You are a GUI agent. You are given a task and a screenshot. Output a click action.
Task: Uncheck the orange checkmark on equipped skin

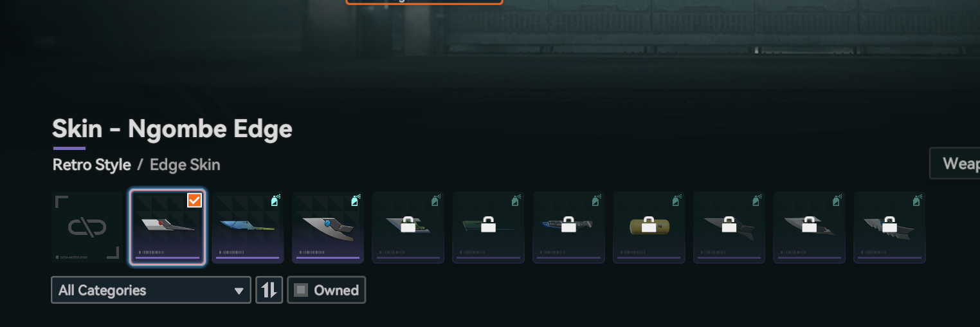(x=195, y=200)
